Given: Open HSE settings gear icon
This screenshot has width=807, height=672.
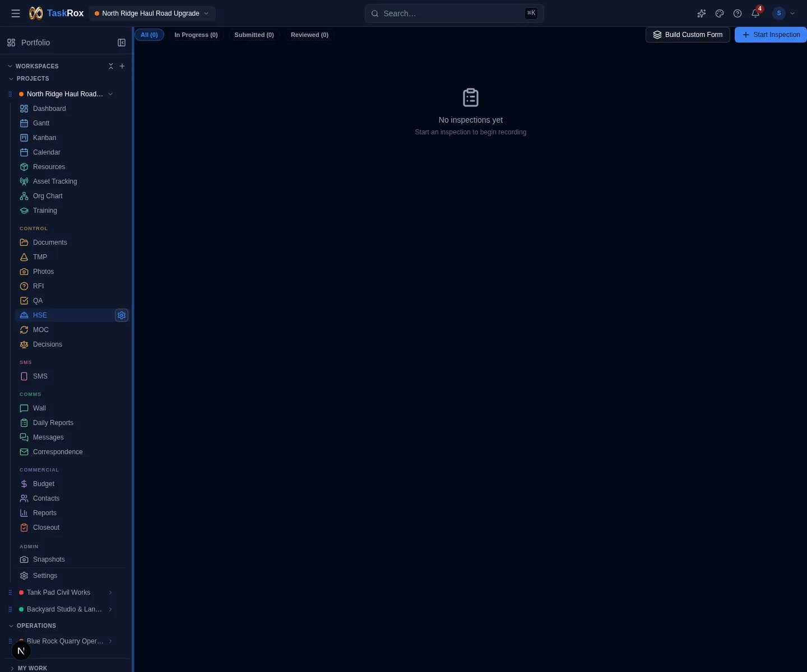Looking at the screenshot, I should 122,315.
